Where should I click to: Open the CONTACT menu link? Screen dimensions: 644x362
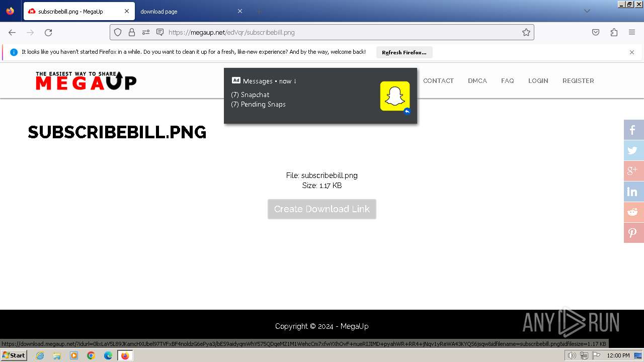438,80
